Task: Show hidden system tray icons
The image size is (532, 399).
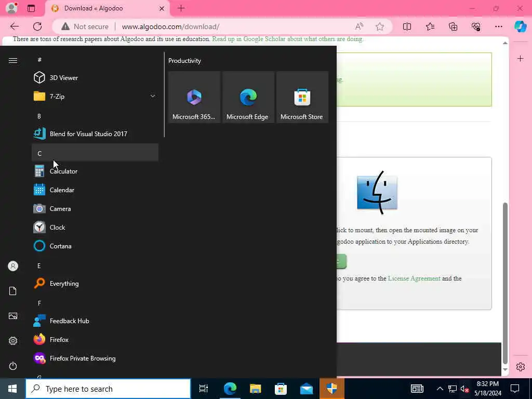Action: [440, 389]
